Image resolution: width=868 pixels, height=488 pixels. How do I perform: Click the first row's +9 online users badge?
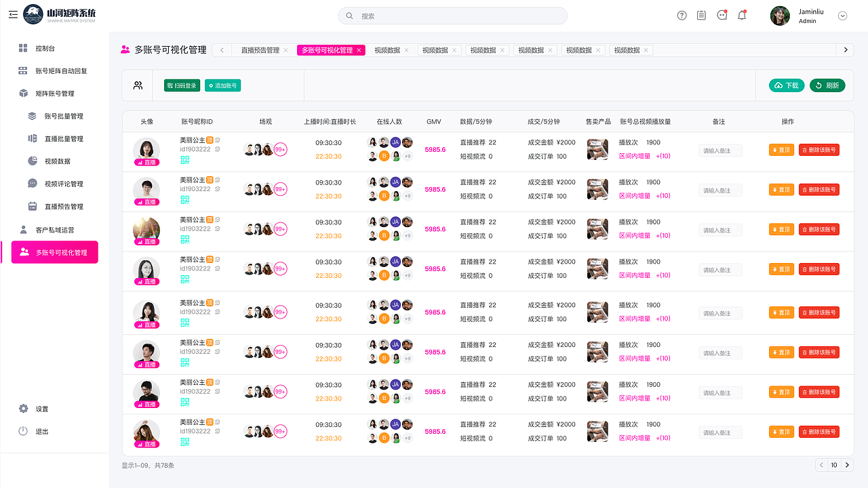coord(407,156)
